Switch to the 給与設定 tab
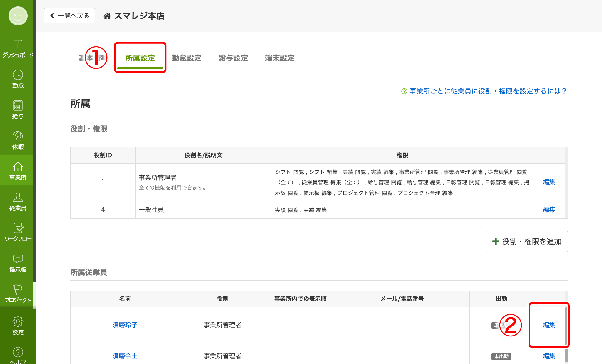The height and width of the screenshot is (364, 602). click(233, 58)
